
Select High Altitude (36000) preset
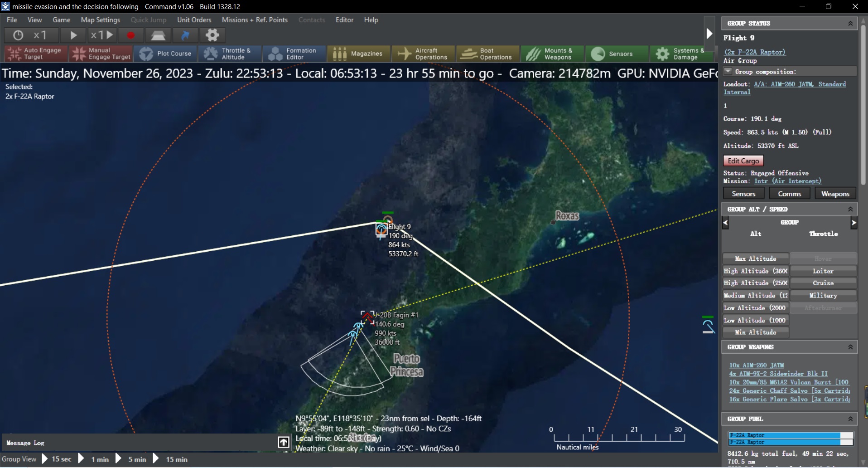pyautogui.click(x=755, y=271)
